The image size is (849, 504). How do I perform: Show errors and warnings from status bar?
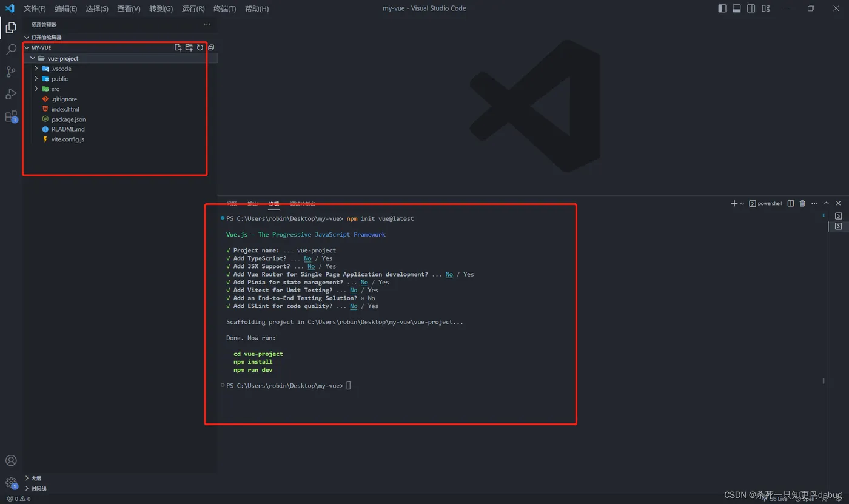coord(18,499)
